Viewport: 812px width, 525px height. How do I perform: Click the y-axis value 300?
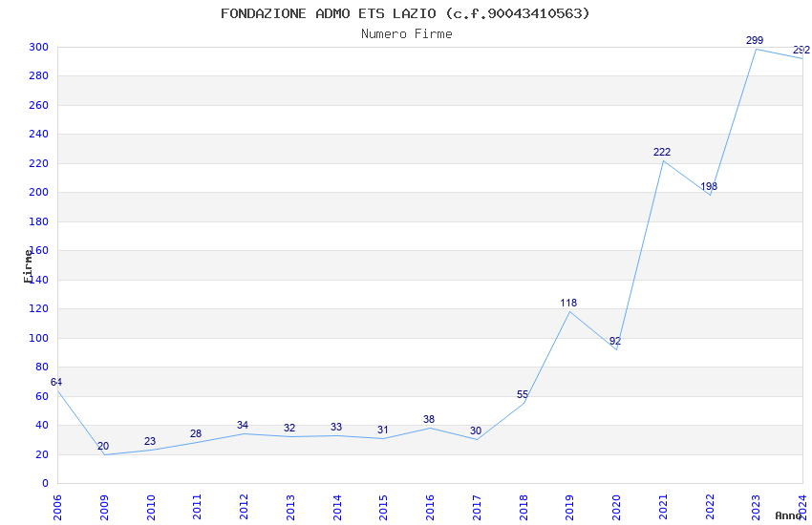(x=39, y=47)
